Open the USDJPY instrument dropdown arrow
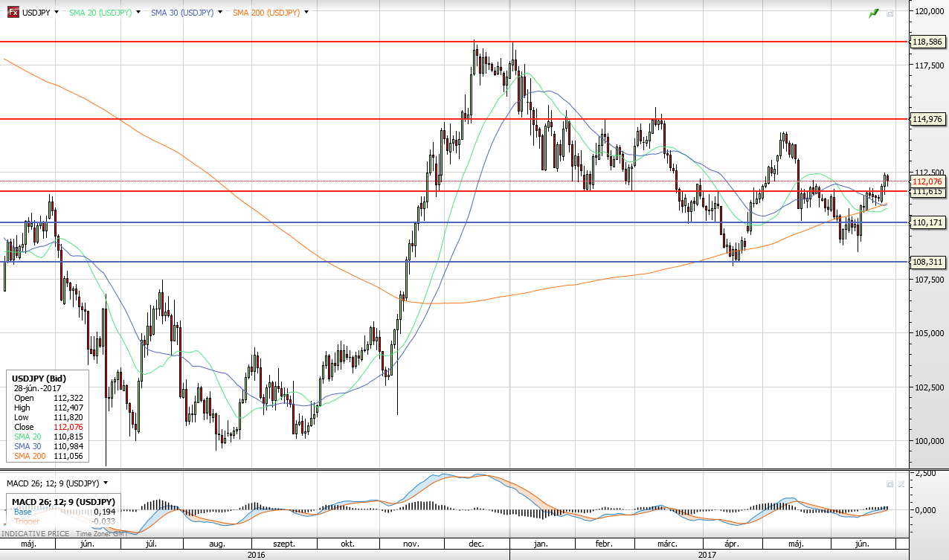 click(57, 13)
